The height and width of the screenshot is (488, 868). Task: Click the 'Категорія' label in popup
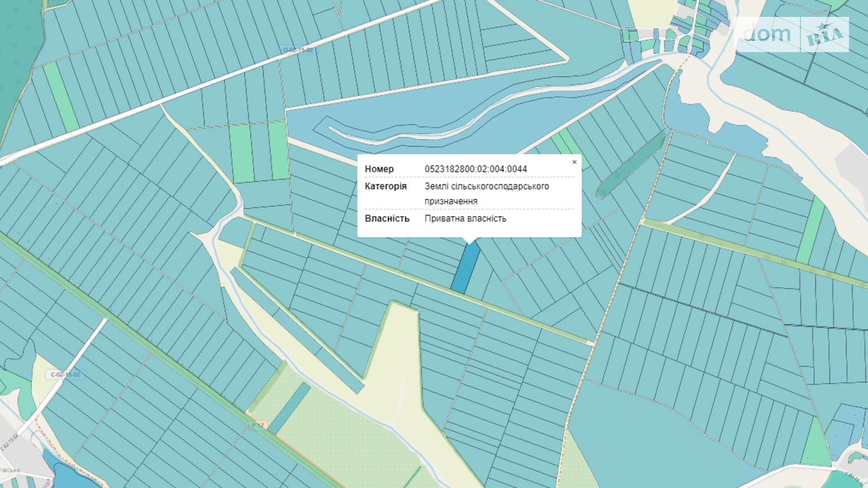coord(386,186)
